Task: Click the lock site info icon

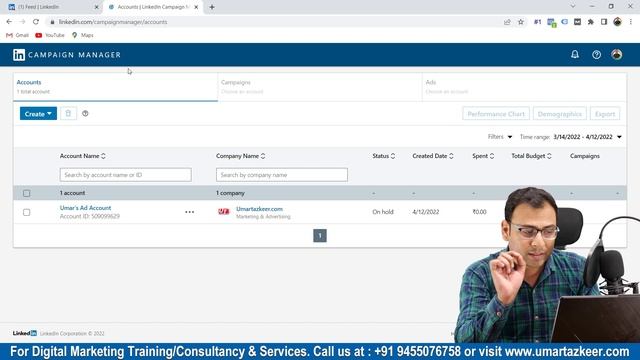Action: [x=52, y=22]
